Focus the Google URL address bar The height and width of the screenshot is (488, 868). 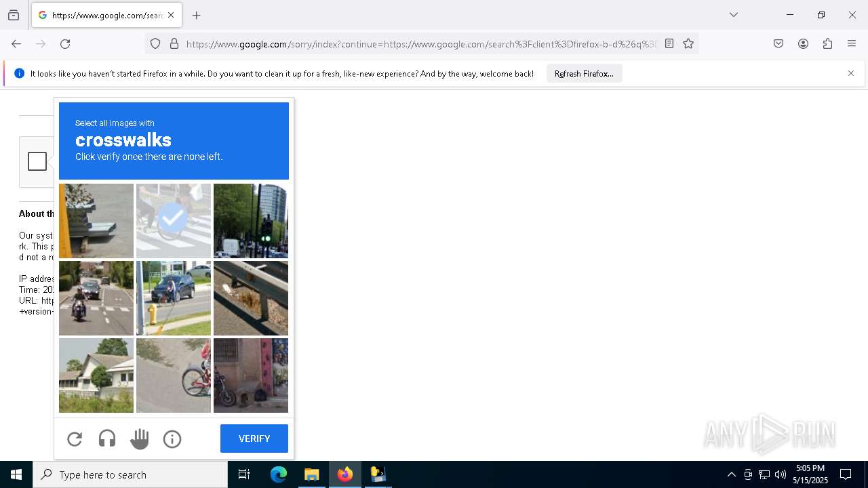tap(421, 43)
